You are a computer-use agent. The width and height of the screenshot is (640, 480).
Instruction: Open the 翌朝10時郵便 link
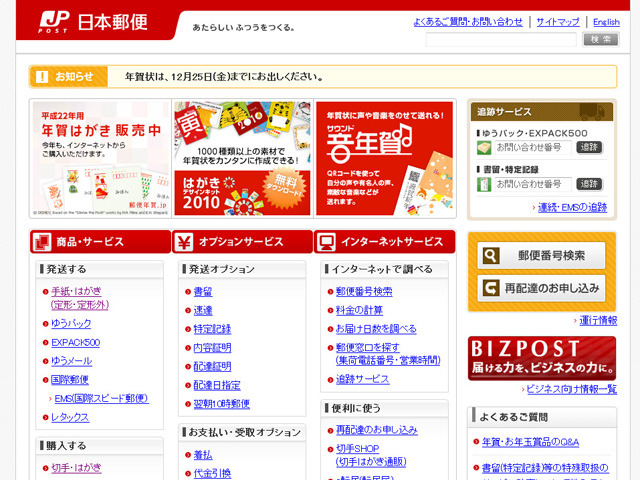[x=222, y=404]
